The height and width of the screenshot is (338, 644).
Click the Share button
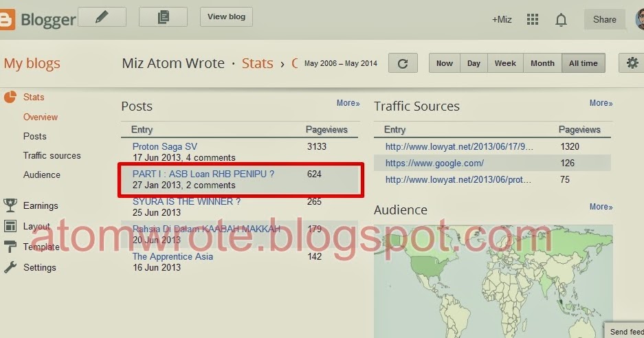click(x=604, y=19)
